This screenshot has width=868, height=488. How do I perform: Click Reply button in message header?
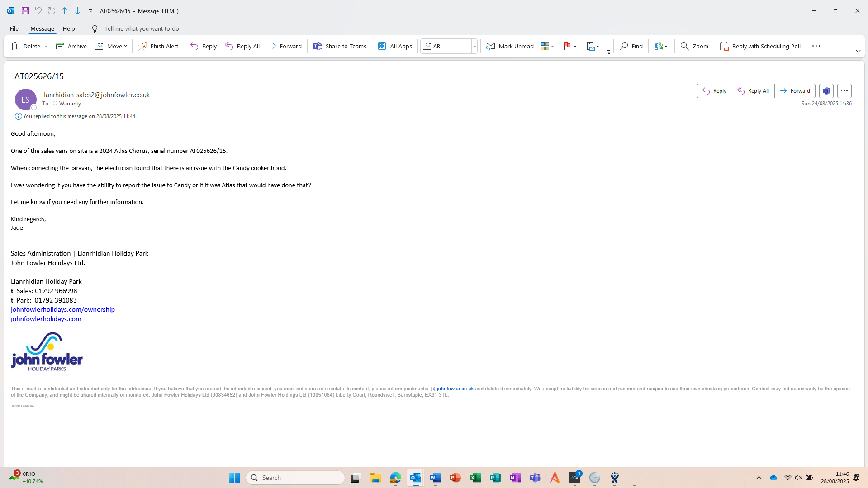point(715,91)
